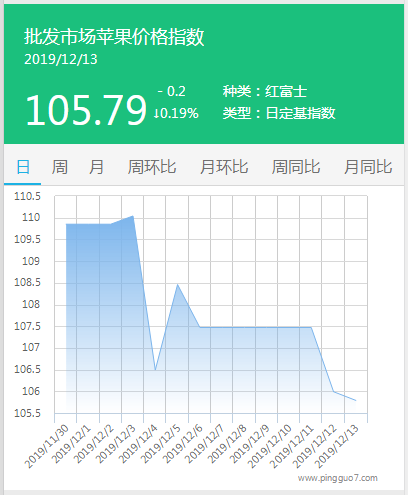Click the y-axis label 110.5
The height and width of the screenshot is (495, 408).
click(27, 196)
